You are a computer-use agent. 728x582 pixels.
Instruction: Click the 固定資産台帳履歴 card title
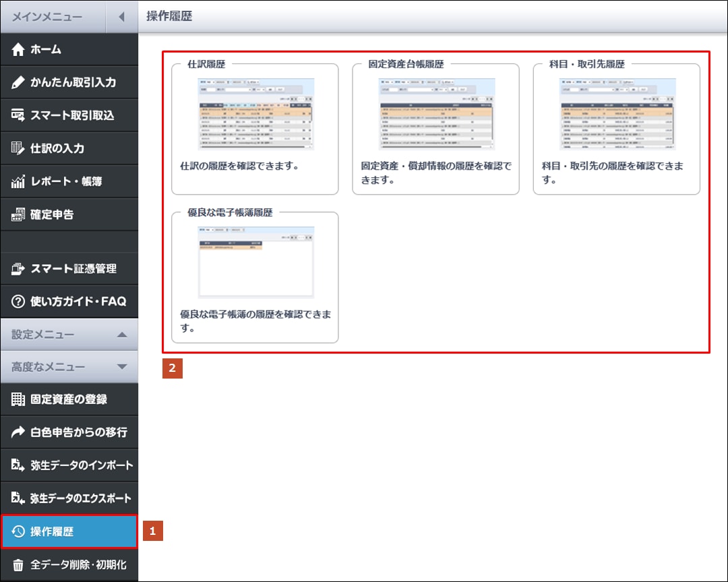point(406,64)
